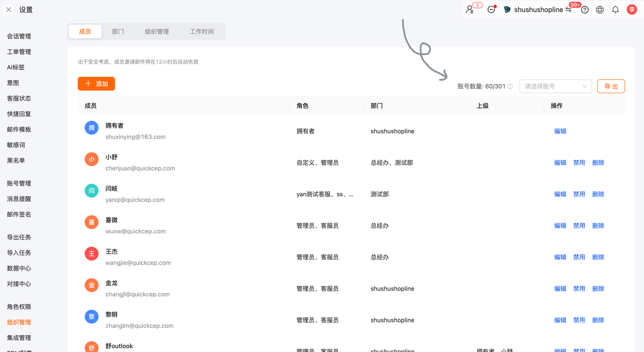
Task: Click the 账号数量: 60/301 text
Action: [481, 86]
